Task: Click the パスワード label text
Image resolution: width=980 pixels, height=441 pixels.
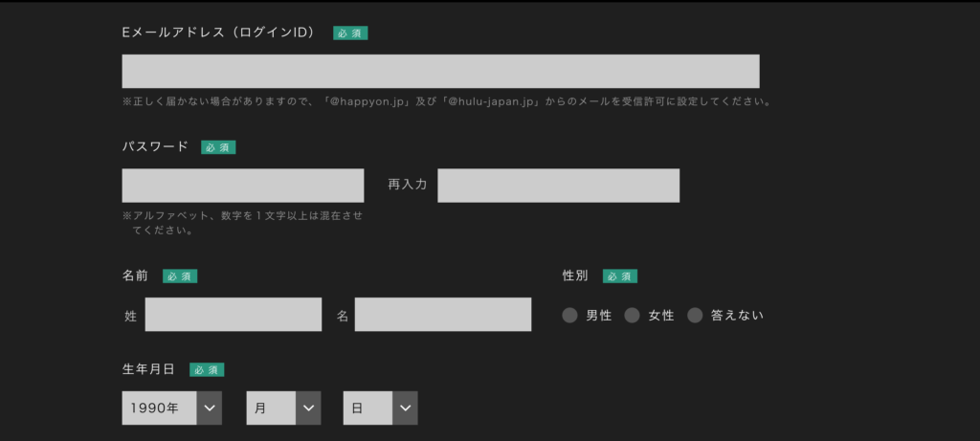Action: point(155,146)
